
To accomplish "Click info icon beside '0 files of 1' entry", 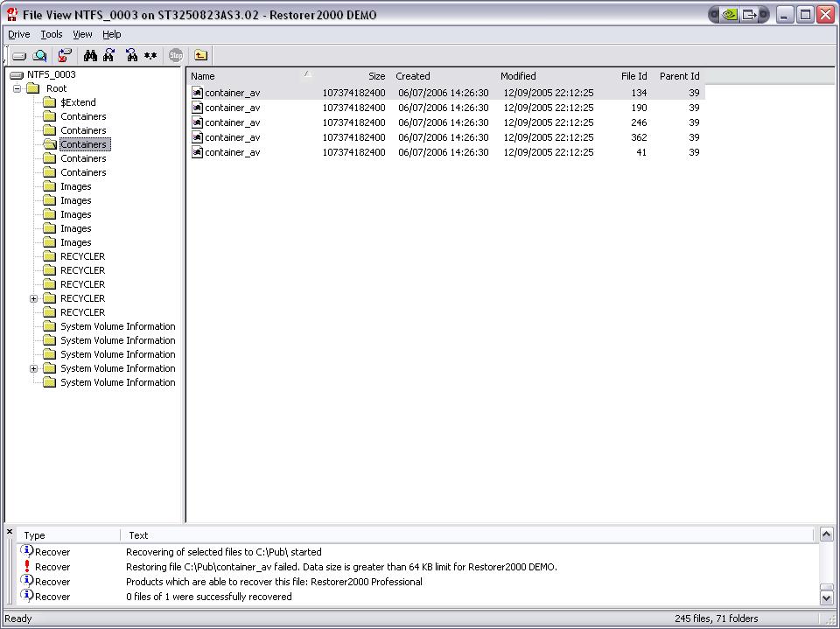I will [27, 595].
